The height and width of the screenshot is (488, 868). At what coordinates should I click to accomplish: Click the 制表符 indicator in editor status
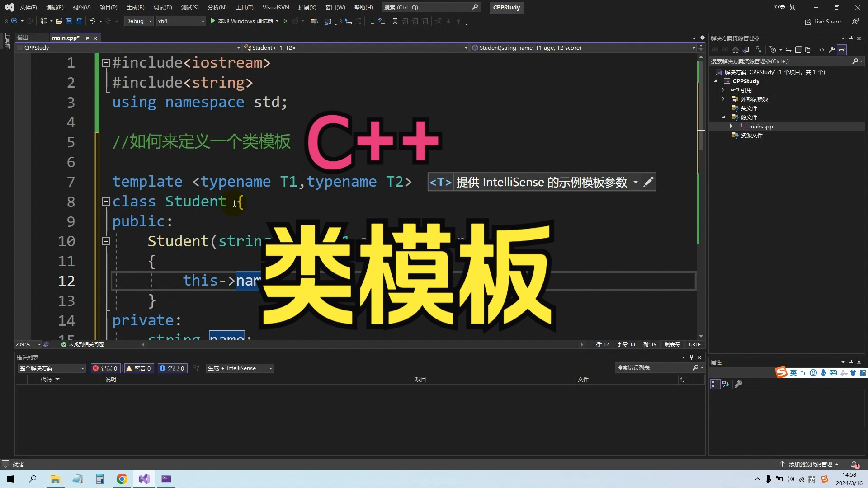(x=672, y=344)
